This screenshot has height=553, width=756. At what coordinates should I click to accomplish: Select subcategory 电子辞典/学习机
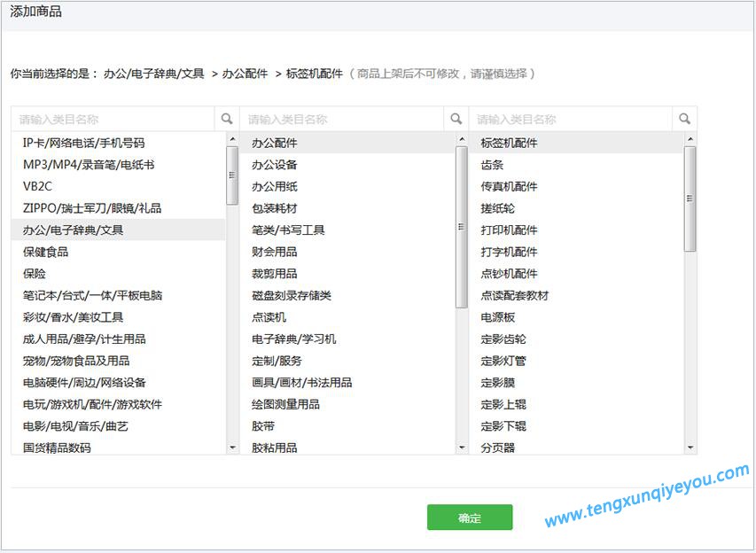[x=347, y=339]
